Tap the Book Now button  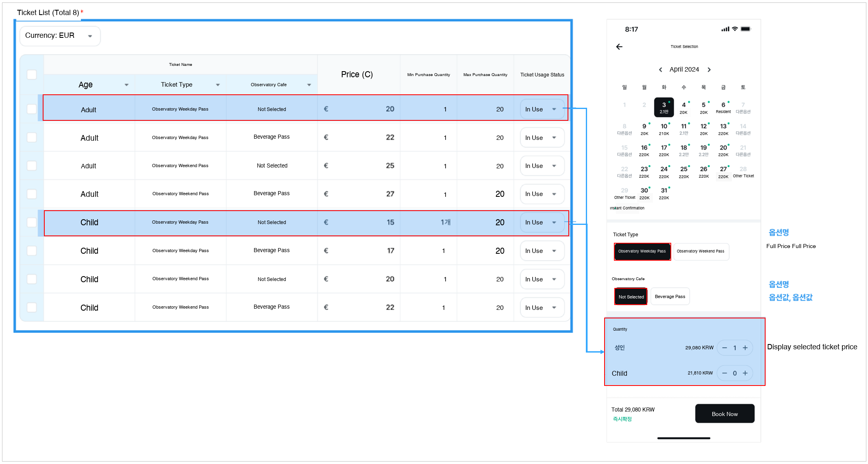click(x=724, y=414)
